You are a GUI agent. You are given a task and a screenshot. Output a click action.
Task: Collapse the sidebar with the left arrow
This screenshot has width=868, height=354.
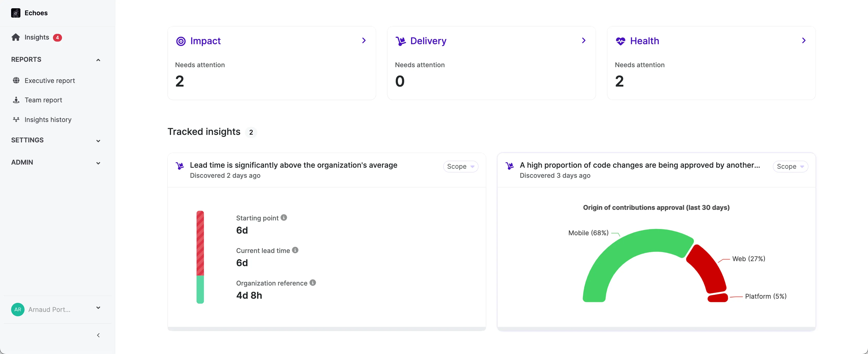tap(98, 335)
